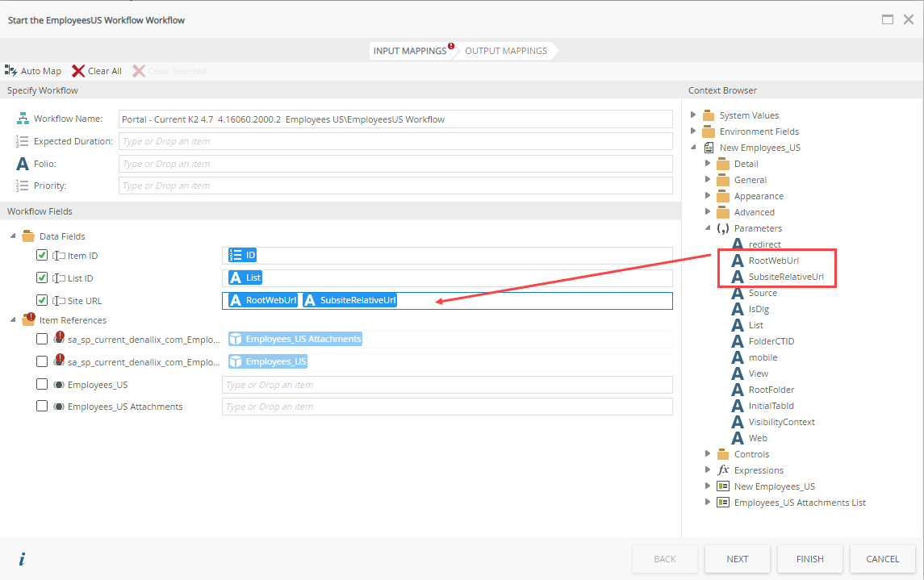The image size is (924, 580).
Task: Collapse the Parameters tree node
Action: (x=708, y=228)
